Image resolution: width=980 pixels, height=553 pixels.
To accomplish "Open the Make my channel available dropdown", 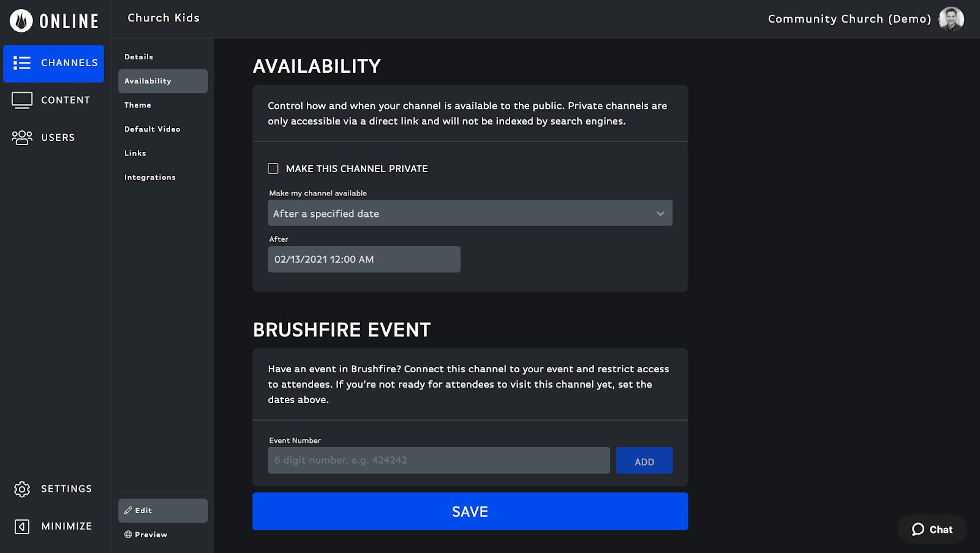I will pyautogui.click(x=469, y=213).
